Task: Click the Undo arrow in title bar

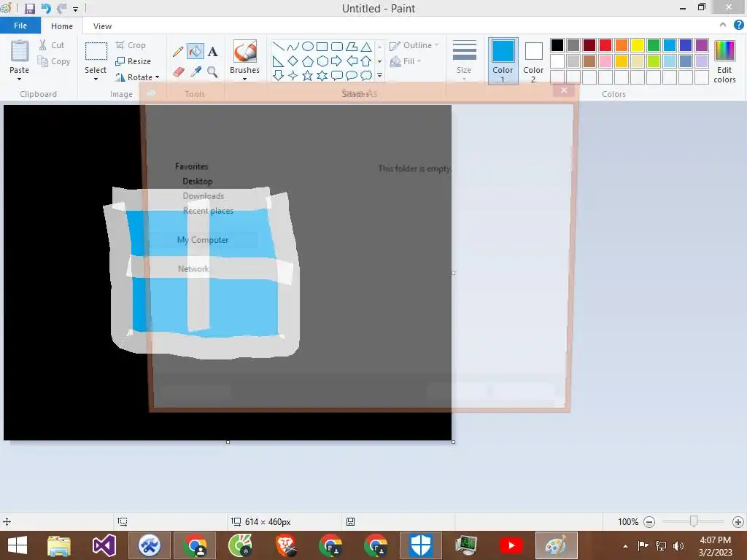Action: click(46, 9)
